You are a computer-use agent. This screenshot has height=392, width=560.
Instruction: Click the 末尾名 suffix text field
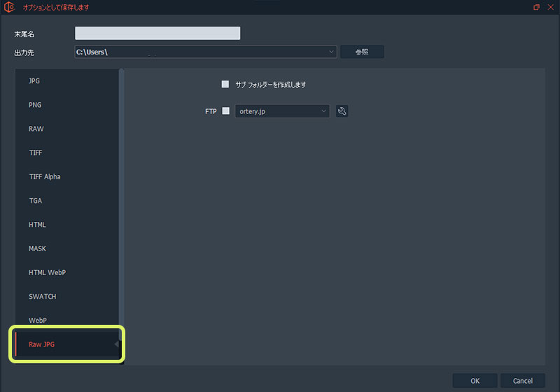[x=157, y=34]
